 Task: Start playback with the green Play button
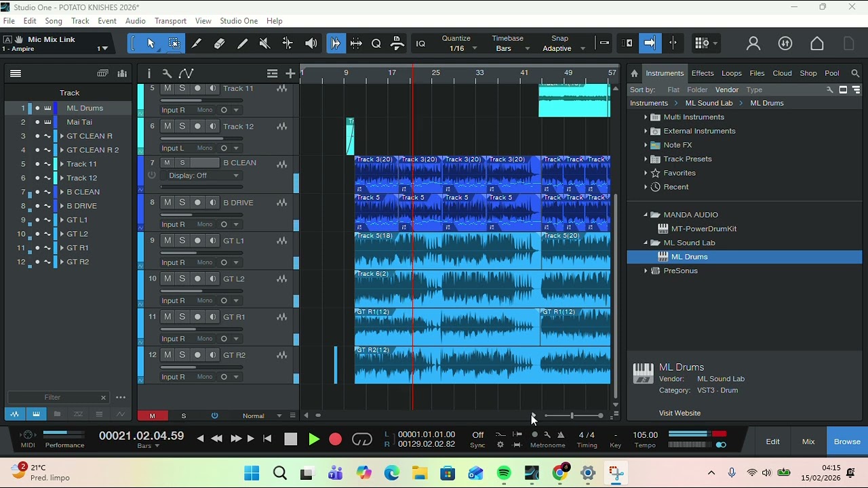click(313, 439)
